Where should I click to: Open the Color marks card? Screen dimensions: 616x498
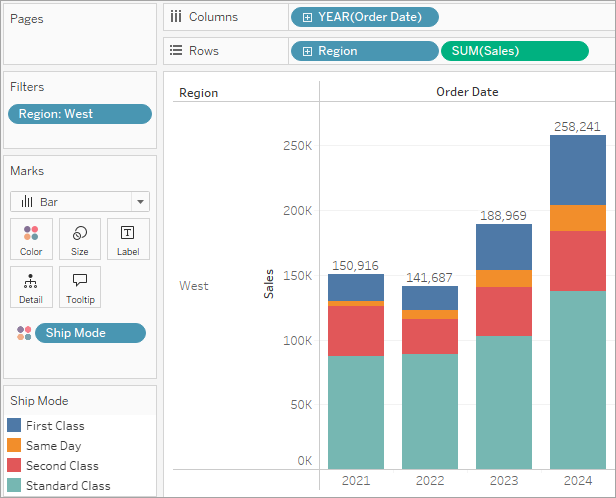point(31,239)
